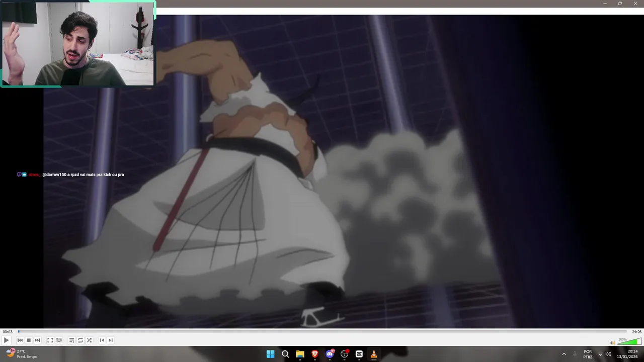
Task: Toggle fullscreen video mode
Action: point(50,340)
